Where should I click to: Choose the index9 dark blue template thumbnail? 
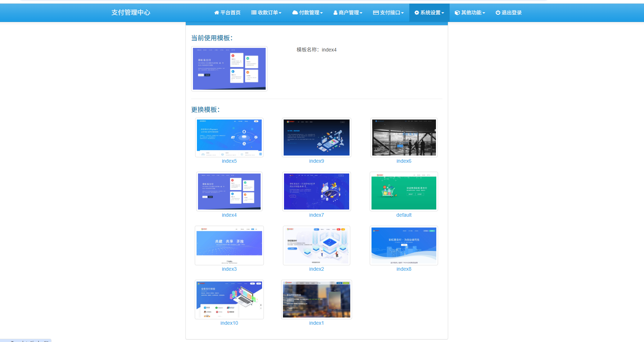(x=316, y=138)
